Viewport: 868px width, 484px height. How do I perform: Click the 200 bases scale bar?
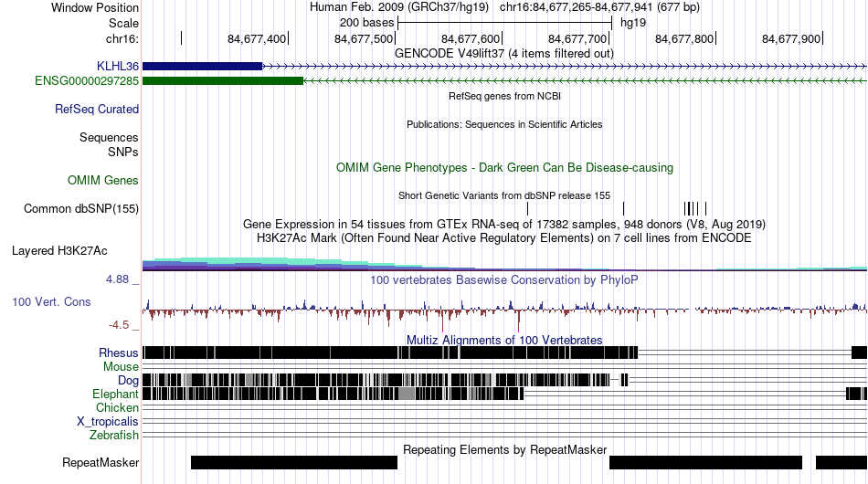click(505, 23)
